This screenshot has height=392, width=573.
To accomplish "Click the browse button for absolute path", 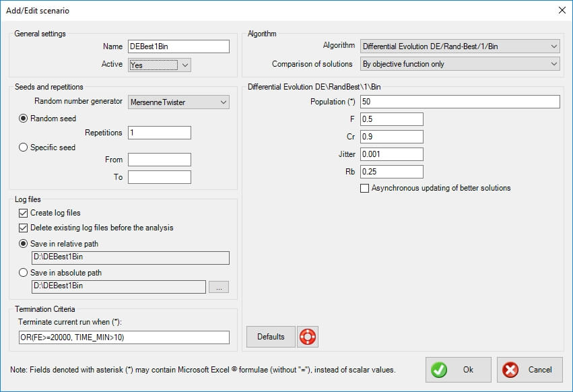I will pyautogui.click(x=219, y=287).
